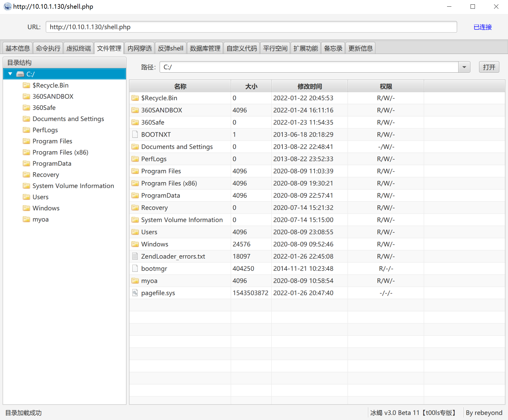Select System Volume Information in tree
508x420 pixels.
point(73,186)
